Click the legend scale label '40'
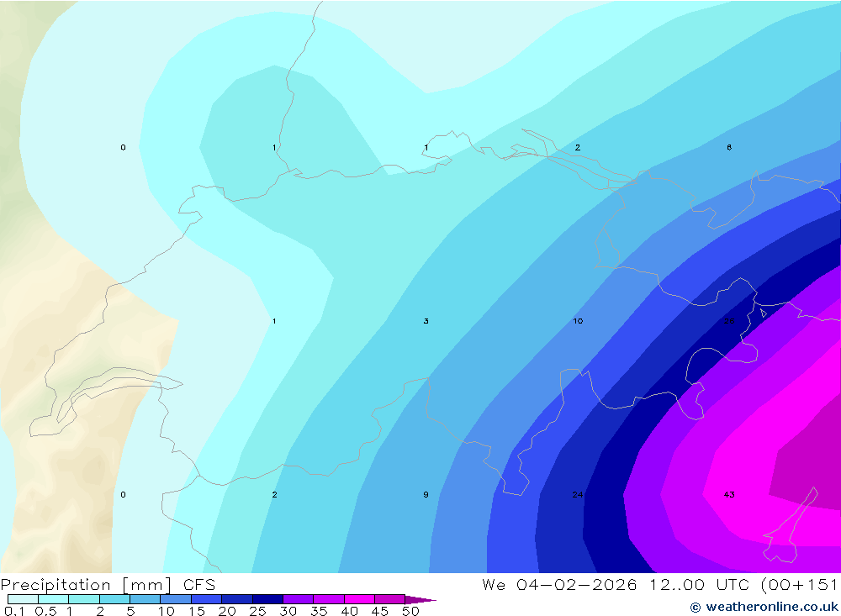This screenshot has height=616, width=841. [350, 611]
